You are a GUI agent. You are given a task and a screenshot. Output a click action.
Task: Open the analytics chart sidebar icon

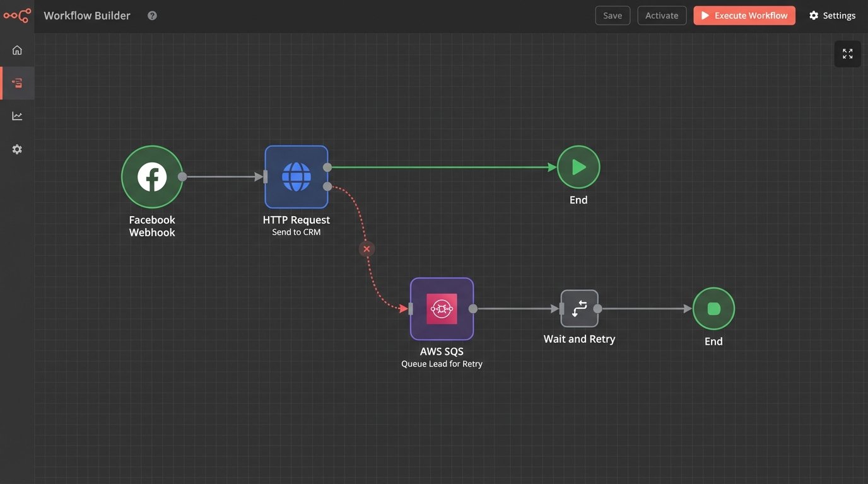coord(17,116)
